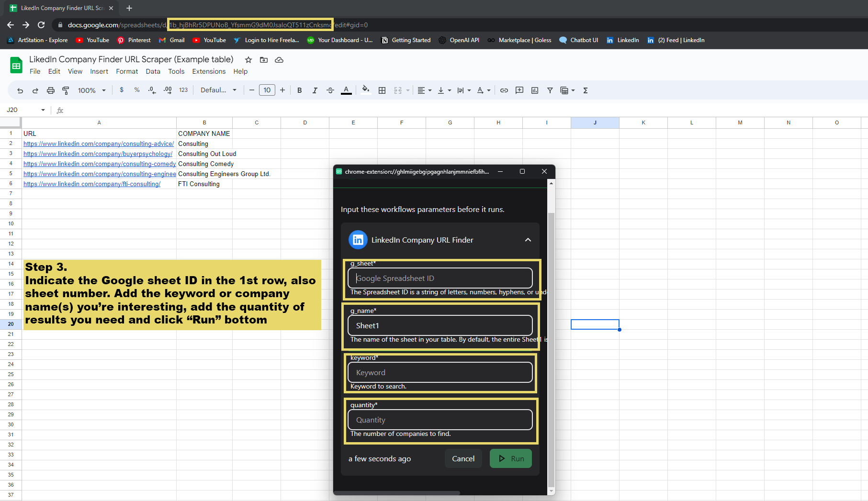Open more number formats 123 menu
This screenshot has width=868, height=501.
pyautogui.click(x=183, y=90)
